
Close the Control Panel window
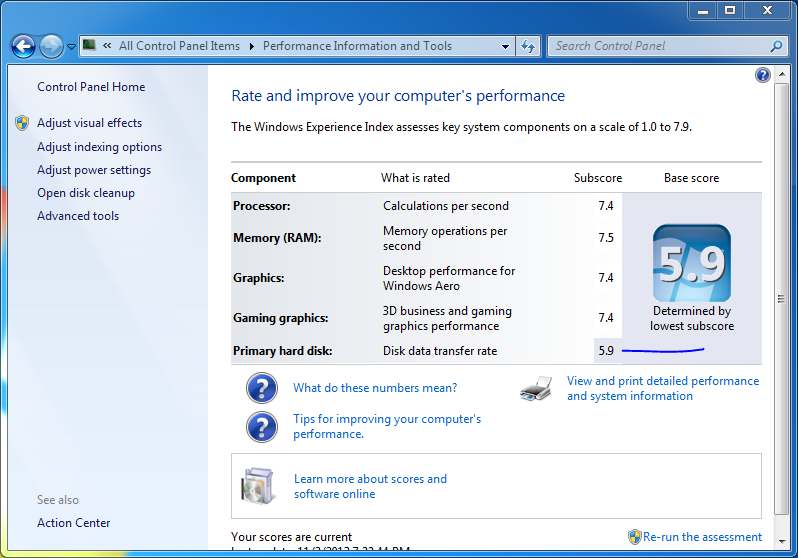click(x=767, y=11)
